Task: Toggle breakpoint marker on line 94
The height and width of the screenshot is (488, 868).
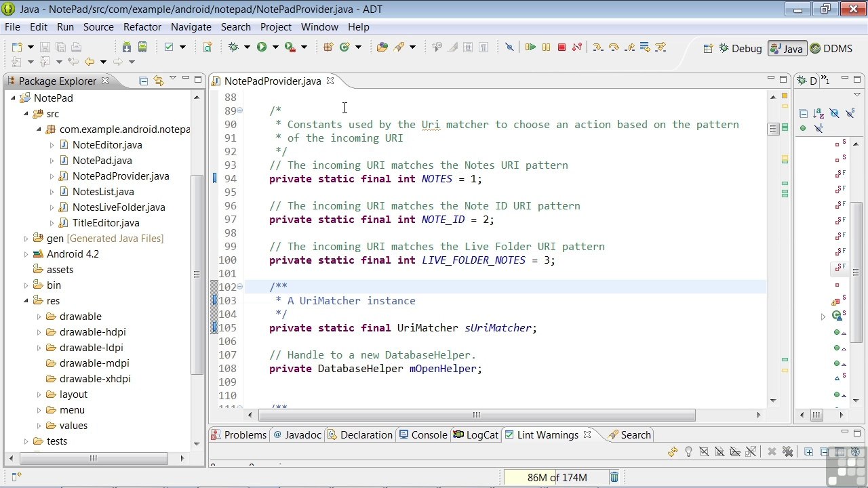Action: tap(214, 178)
